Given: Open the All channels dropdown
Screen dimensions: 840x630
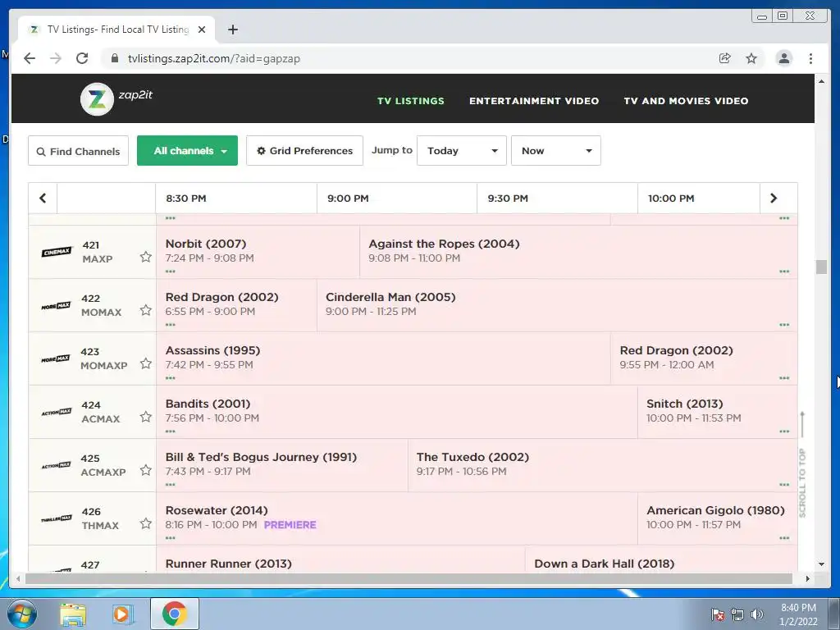Looking at the screenshot, I should click(x=188, y=151).
